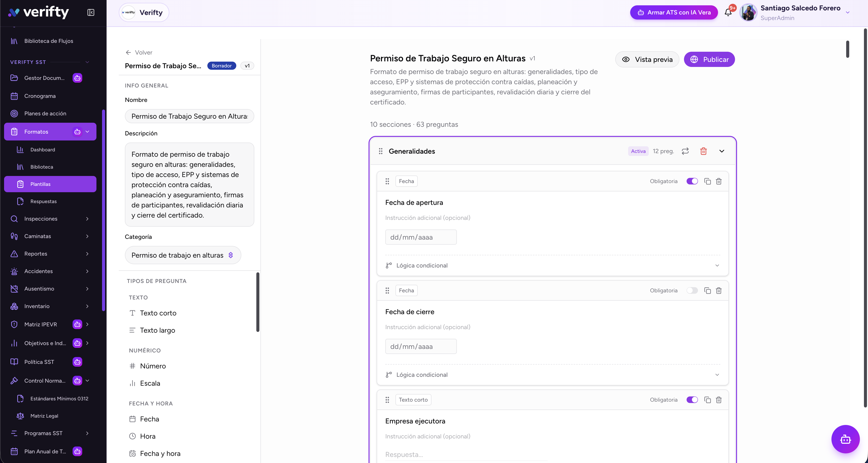Toggle Obligatoria for Empresa ejecutora
This screenshot has width=868, height=463.
[692, 400]
